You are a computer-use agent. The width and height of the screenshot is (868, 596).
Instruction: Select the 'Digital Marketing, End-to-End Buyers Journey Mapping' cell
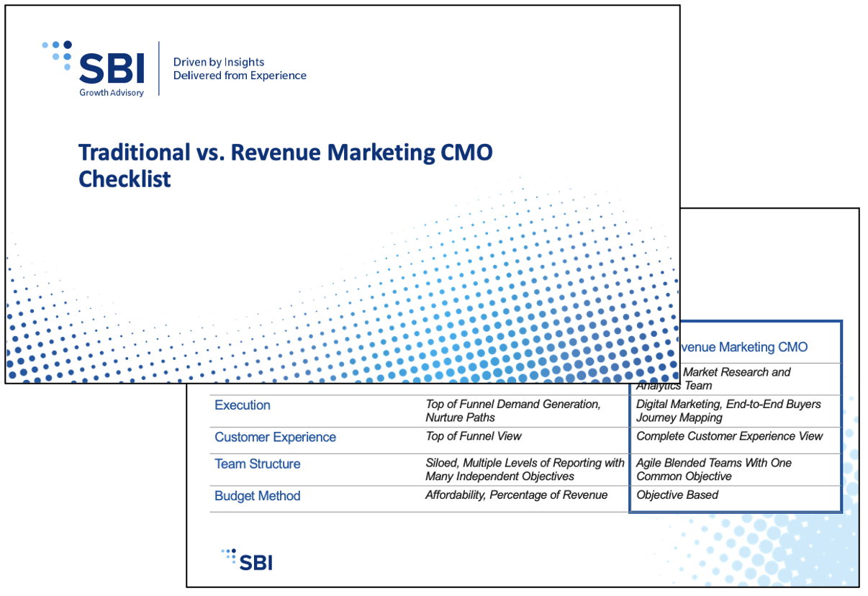tap(728, 411)
